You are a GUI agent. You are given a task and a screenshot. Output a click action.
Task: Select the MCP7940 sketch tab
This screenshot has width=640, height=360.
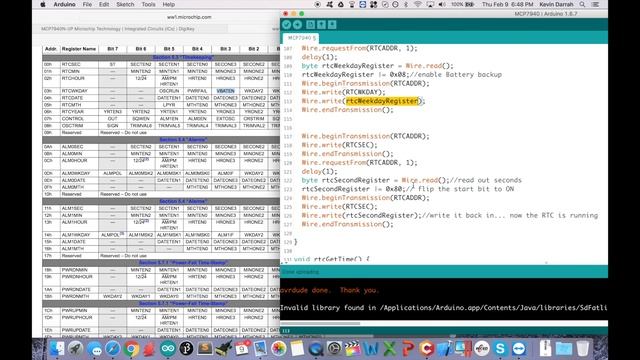(x=301, y=38)
